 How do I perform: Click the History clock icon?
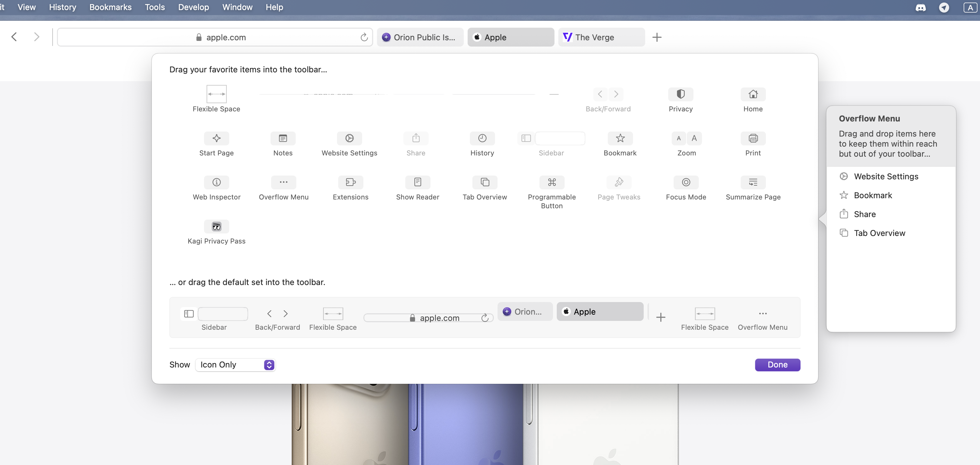click(482, 138)
